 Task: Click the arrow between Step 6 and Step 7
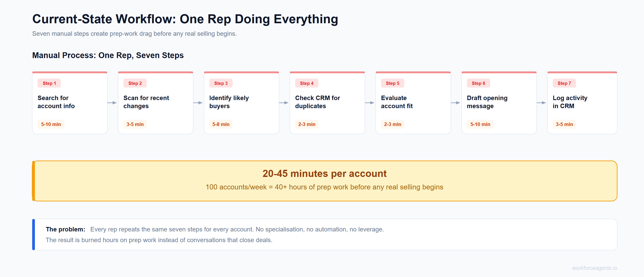pyautogui.click(x=542, y=103)
